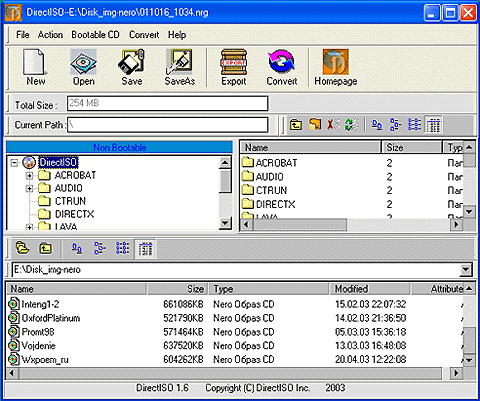The height and width of the screenshot is (401, 480).
Task: Click local file list horizontal scroll right arrow
Action: tap(456, 373)
